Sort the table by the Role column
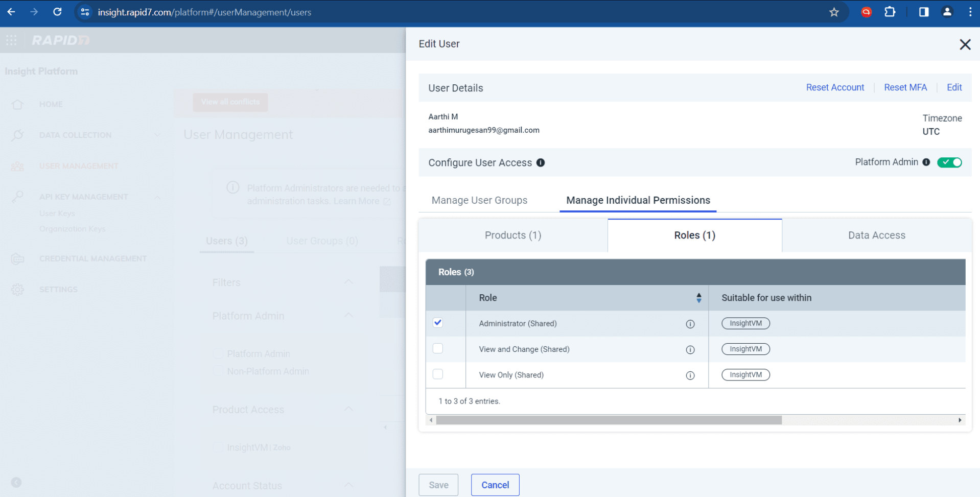This screenshot has height=497, width=980. [x=698, y=298]
